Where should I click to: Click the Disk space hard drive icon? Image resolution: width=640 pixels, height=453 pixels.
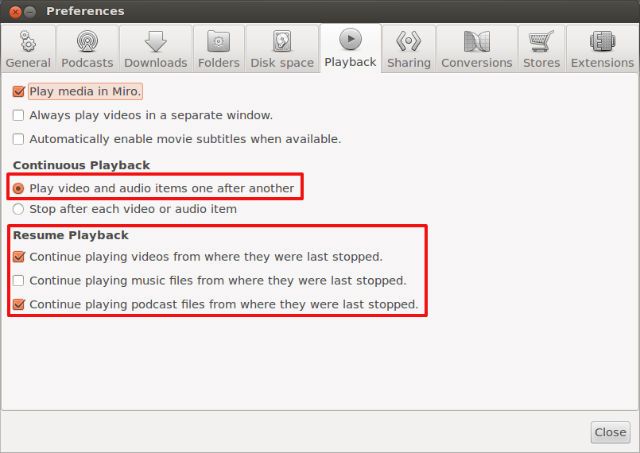coord(282,41)
